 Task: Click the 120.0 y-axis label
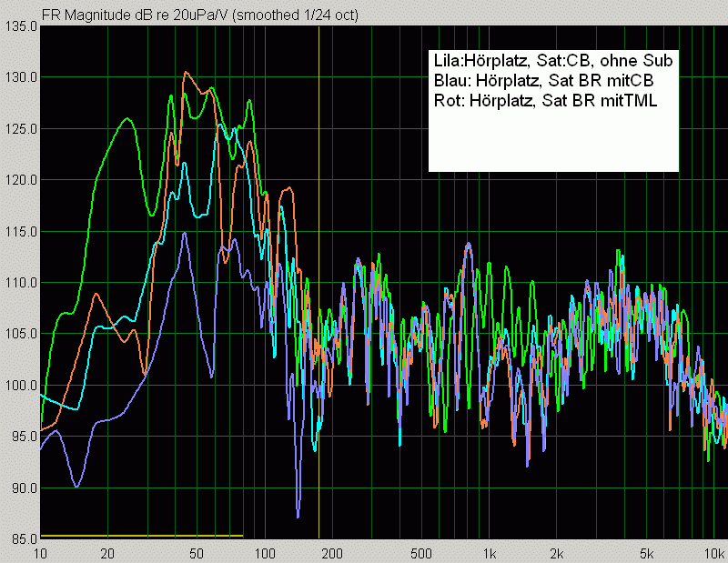pyautogui.click(x=21, y=180)
